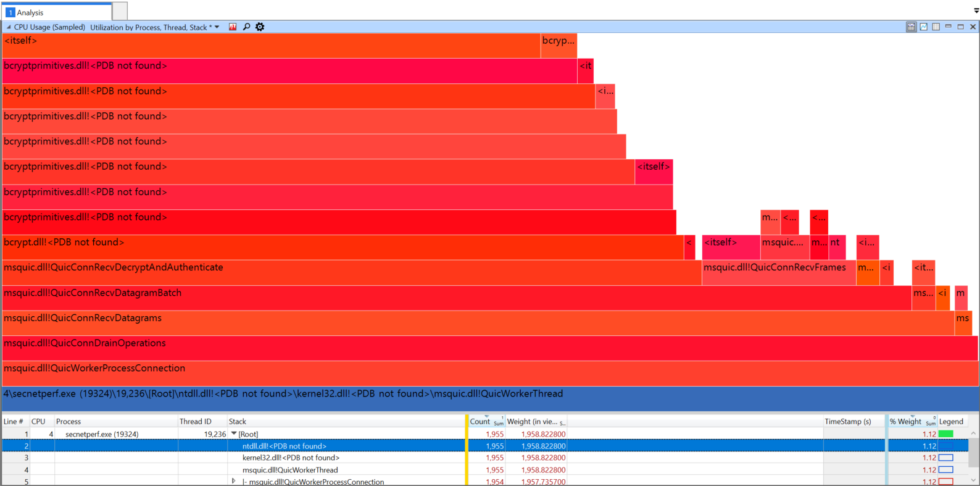Screen dimensions: 980x486
Task: Sort by the CPU column header
Action: (42, 421)
